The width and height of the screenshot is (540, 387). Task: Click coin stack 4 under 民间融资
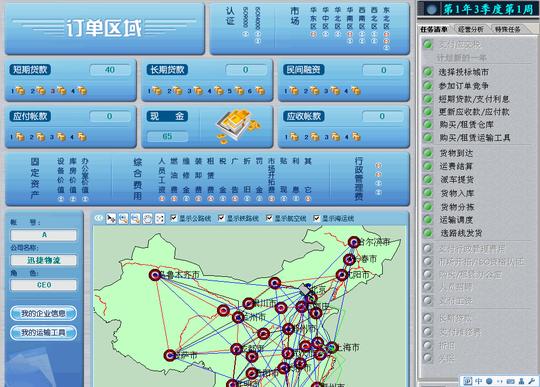[x=356, y=91]
